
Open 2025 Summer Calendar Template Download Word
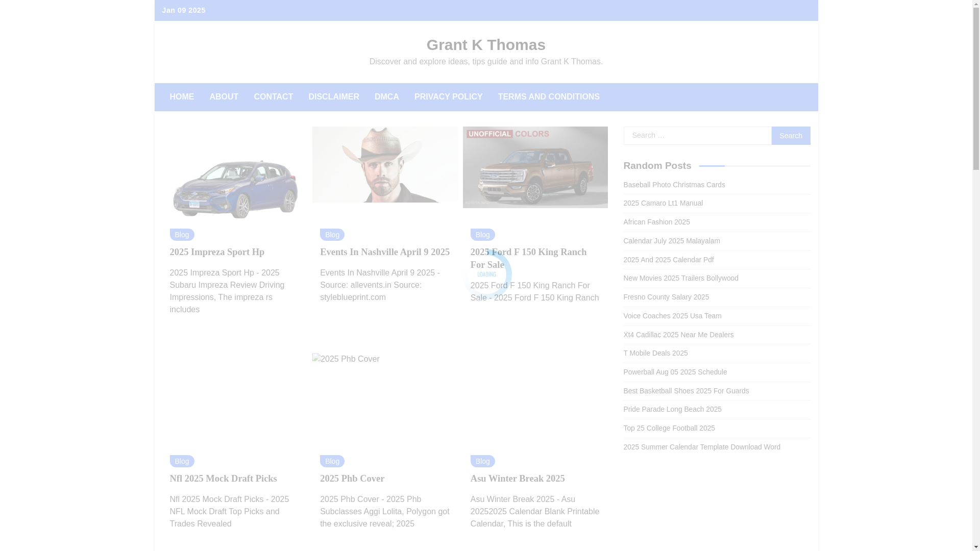pyautogui.click(x=702, y=447)
